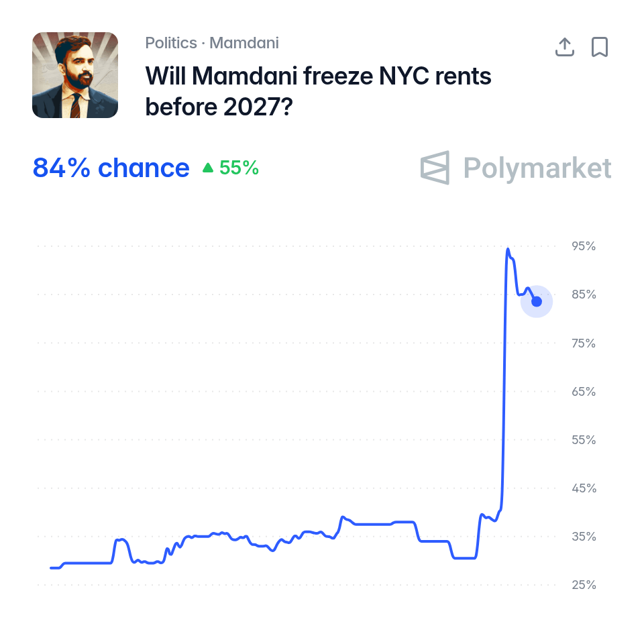Click the green up-triangle change indicator
Viewport: 644px width, 644px height.
[208, 168]
